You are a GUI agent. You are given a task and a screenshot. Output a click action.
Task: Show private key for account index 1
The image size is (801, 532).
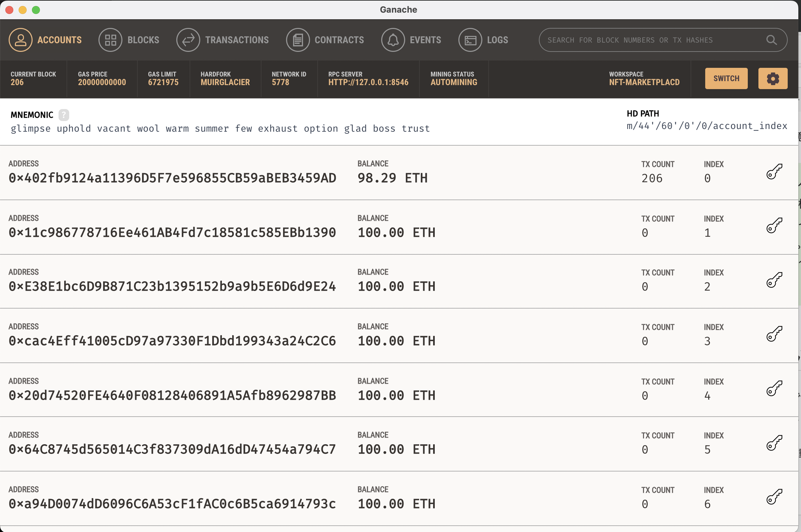[x=775, y=226]
